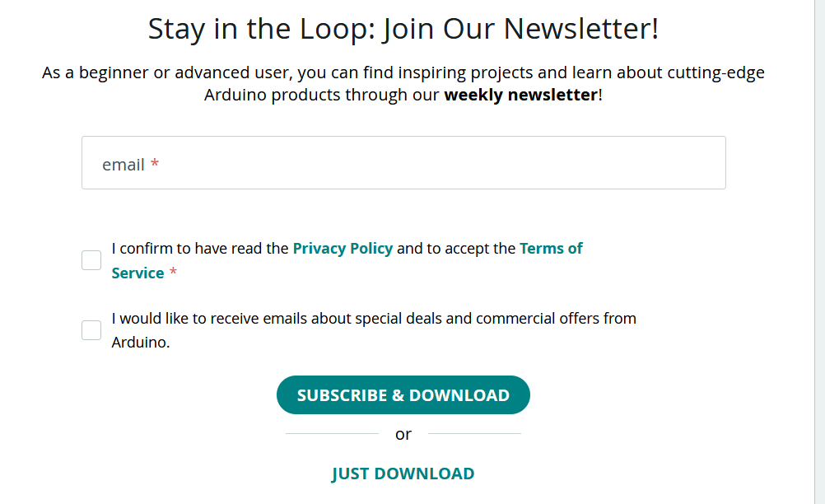The height and width of the screenshot is (504, 825).
Task: Open the Terms of Service link
Action: tap(551, 249)
